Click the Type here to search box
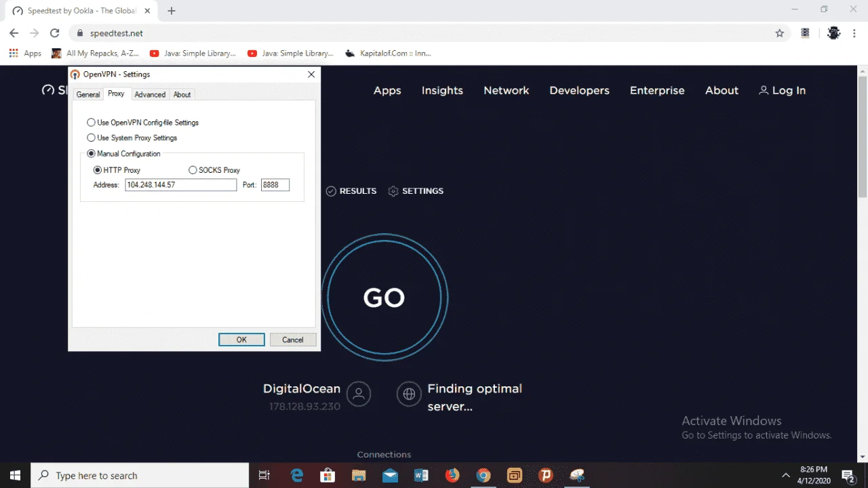Viewport: 868px width, 488px height. click(x=141, y=475)
